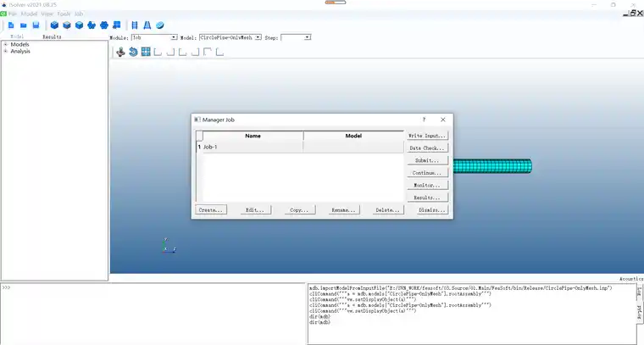Viewport: 644px width, 345px height.
Task: Switch to the Model tab in side panel
Action: click(x=17, y=36)
